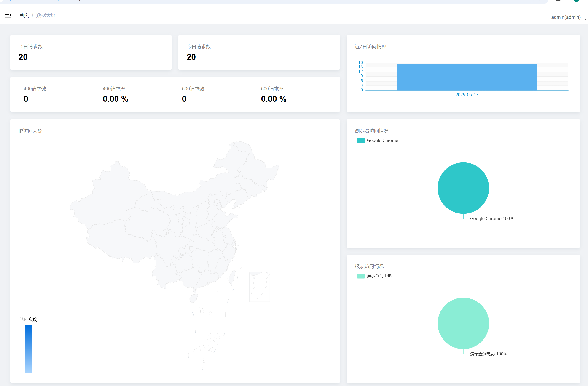
Task: Click the Google Chrome 100% pie label
Action: [x=491, y=218]
